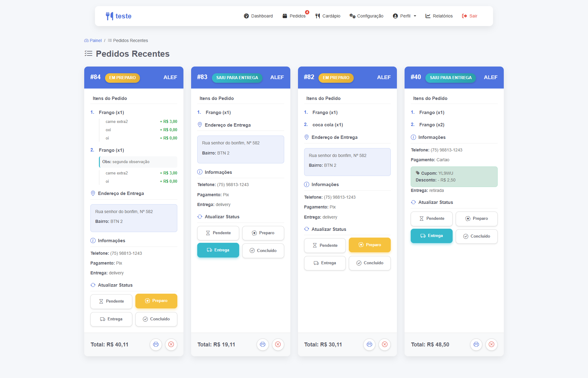Cancel order #40 with red X icon
Screen dimensions: 588x378
(x=492, y=344)
